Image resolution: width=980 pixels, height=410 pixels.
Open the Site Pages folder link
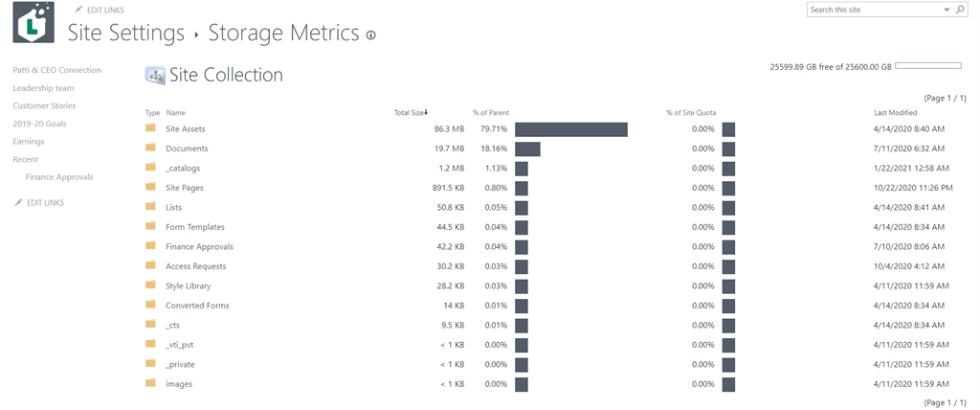[185, 188]
